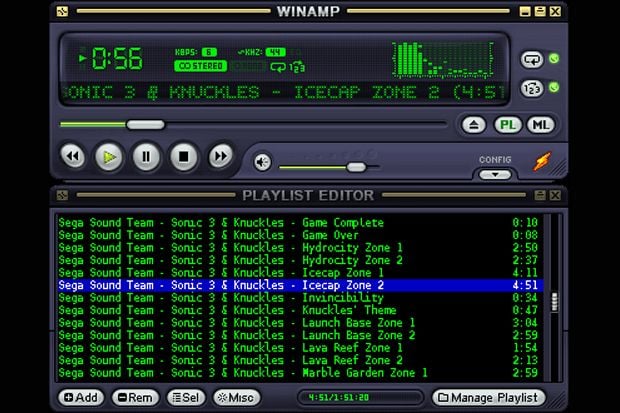Click the playlist time info 4:51/1:51:20
The width and height of the screenshot is (620, 413).
tap(338, 397)
